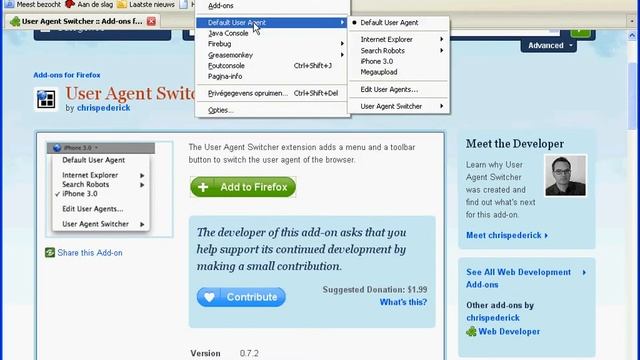The width and height of the screenshot is (640, 360).
Task: Click the Web Developer puzzle icon
Action: pos(471,331)
